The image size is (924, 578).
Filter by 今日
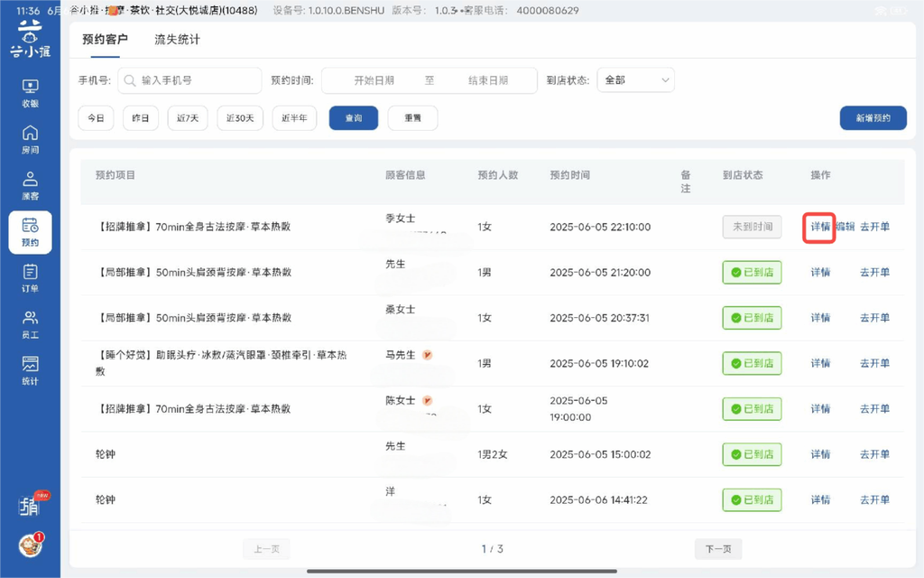[96, 118]
